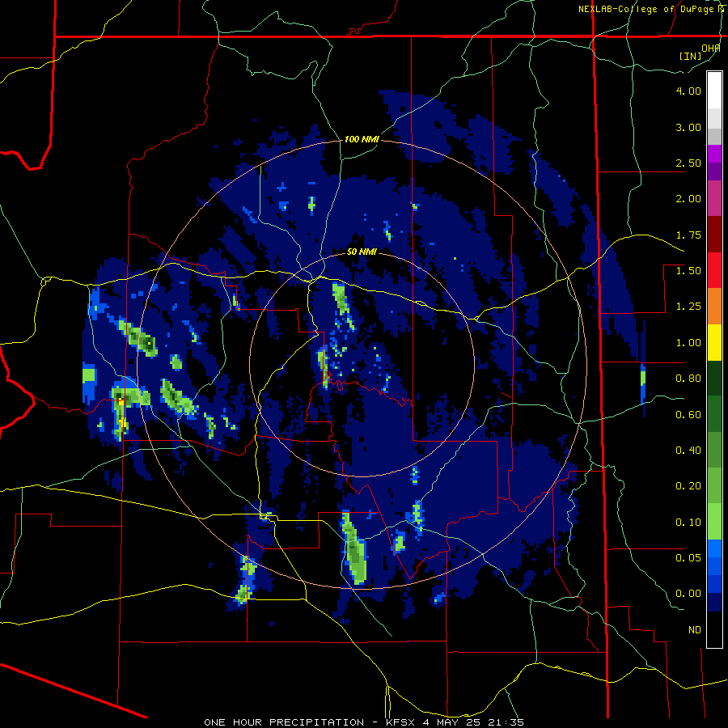Click the 4.00 legend value
The image size is (728, 728).
pos(688,91)
